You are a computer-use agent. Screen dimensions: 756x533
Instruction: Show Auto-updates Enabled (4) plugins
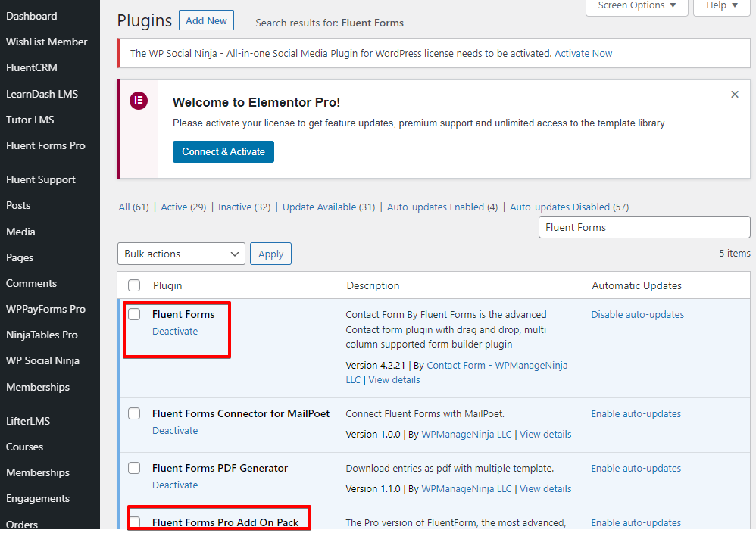[x=442, y=207]
